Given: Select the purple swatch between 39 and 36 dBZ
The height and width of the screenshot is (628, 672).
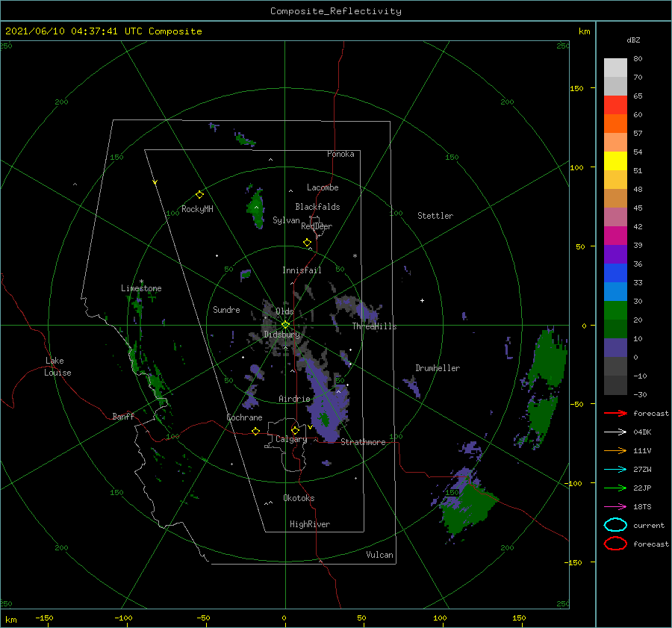Looking at the screenshot, I should click(x=615, y=254).
